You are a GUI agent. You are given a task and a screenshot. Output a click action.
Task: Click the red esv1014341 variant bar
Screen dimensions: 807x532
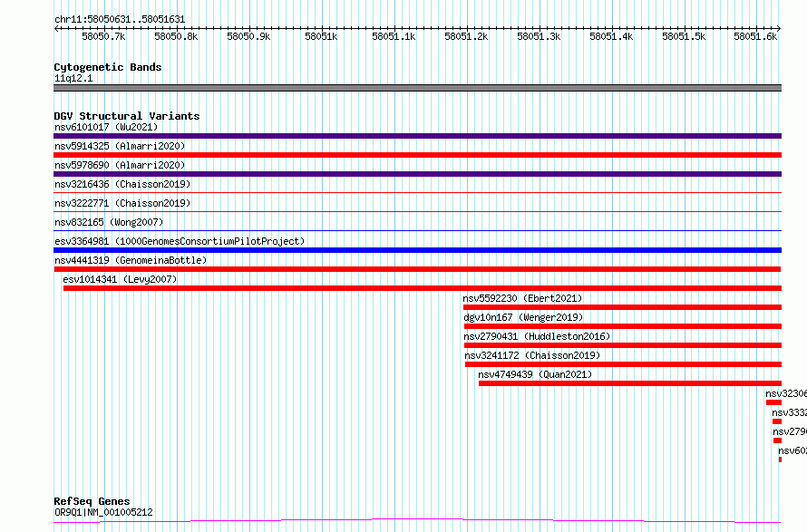pyautogui.click(x=423, y=288)
